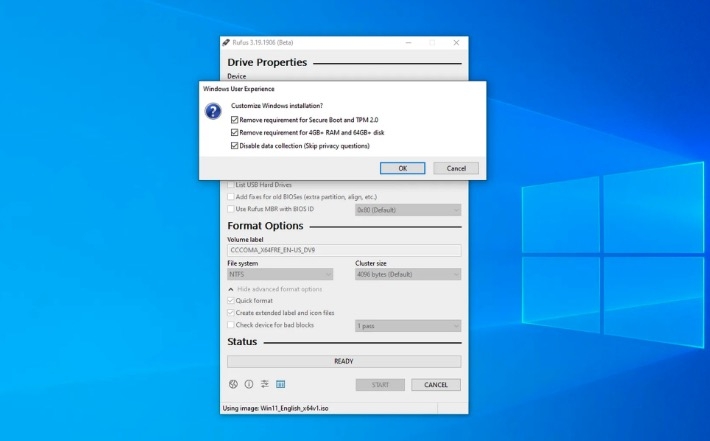Click the Rufus language globe icon
This screenshot has height=441, width=710.
(233, 384)
